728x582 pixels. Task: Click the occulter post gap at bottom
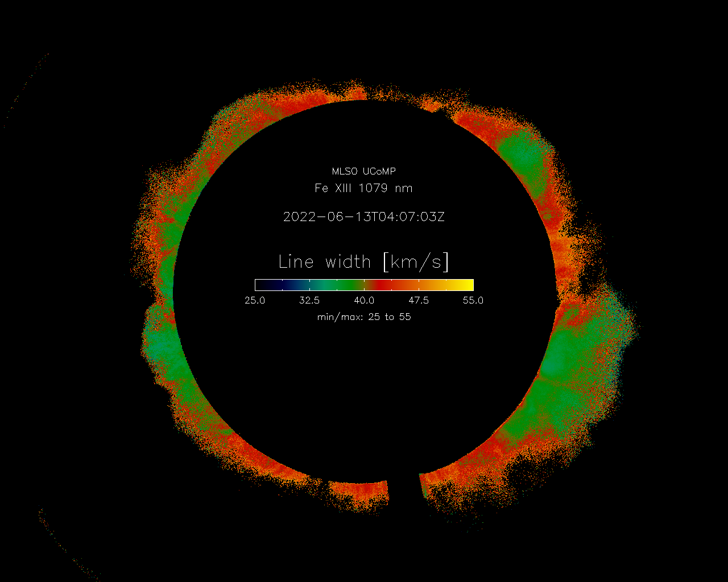click(x=404, y=489)
